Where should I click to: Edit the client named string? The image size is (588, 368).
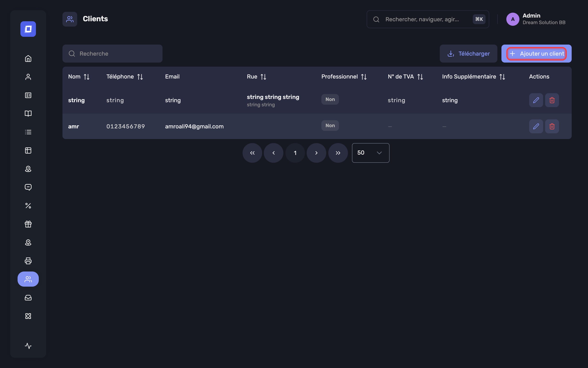click(x=536, y=100)
